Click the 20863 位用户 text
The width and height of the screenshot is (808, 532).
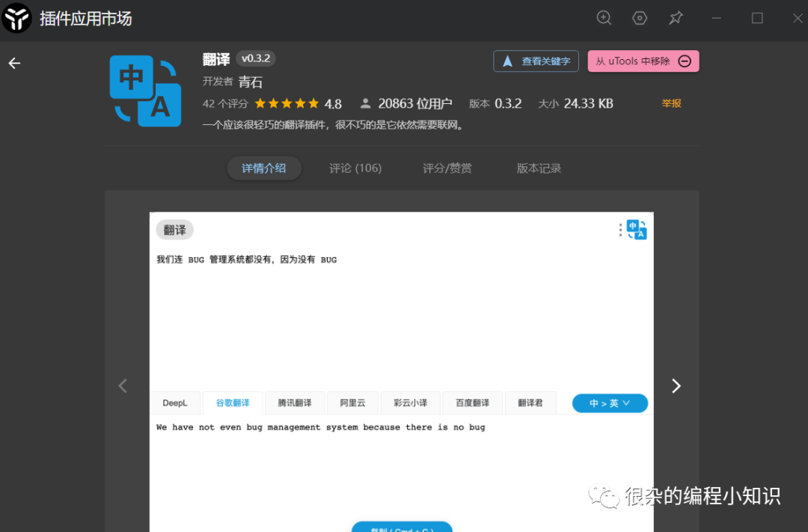point(414,103)
